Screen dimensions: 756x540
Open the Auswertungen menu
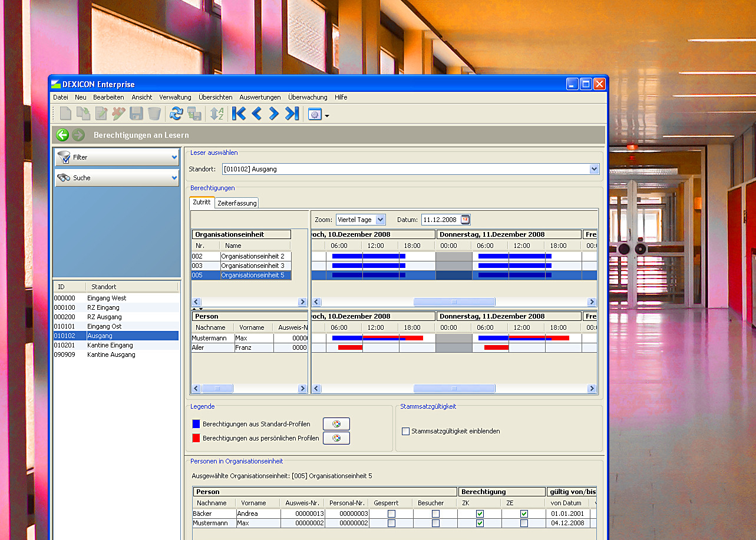[x=260, y=97]
